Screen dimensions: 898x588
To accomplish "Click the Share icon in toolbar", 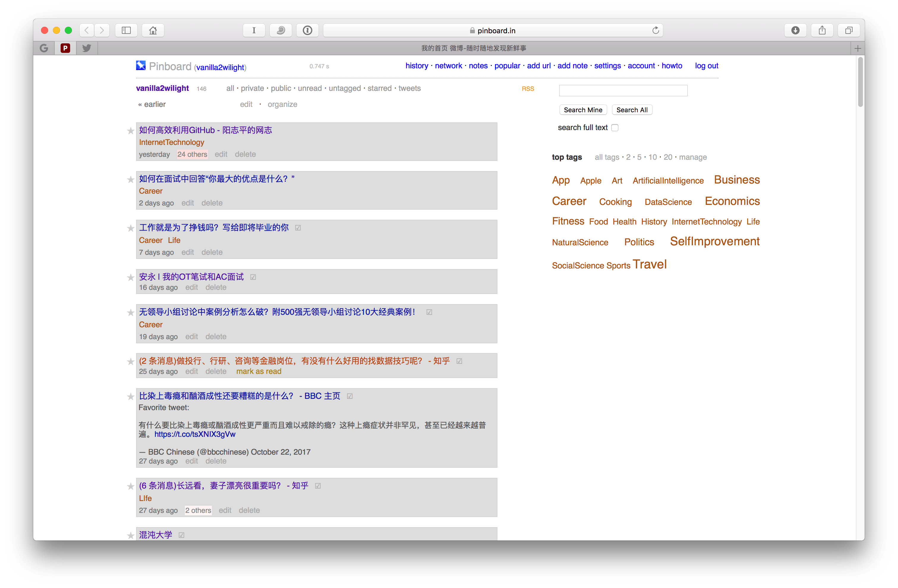I will 822,30.
